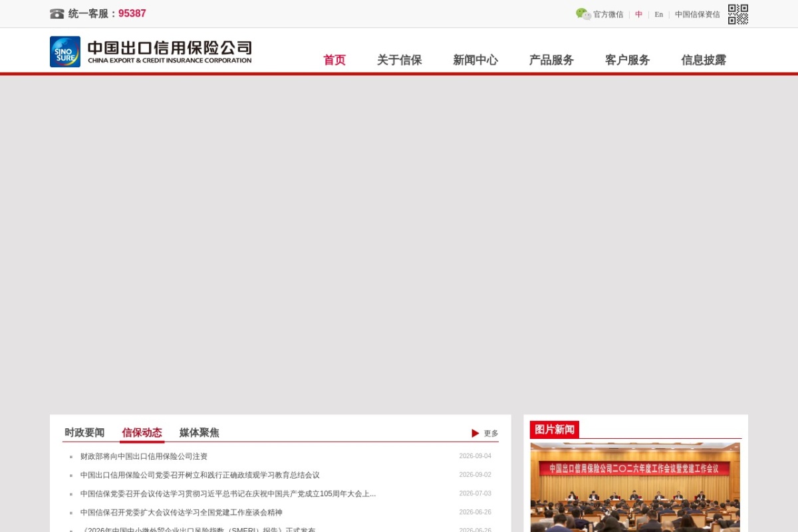Click the red arrow beside 更多
798x532 pixels.
[475, 433]
